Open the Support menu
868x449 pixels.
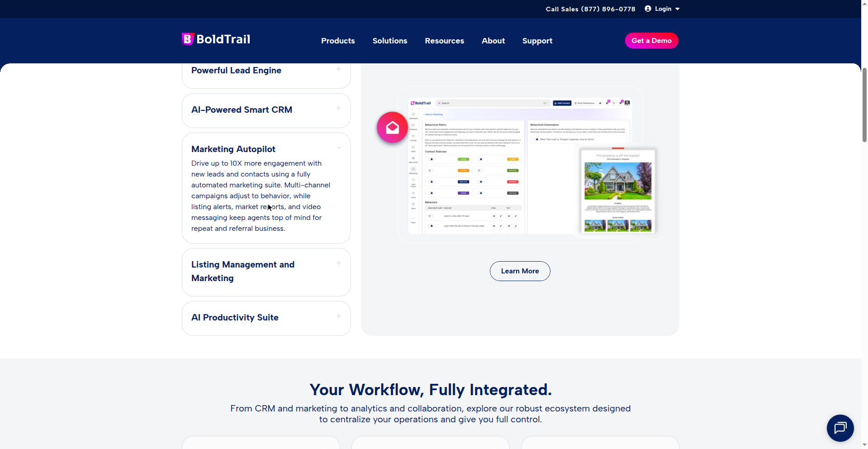click(x=537, y=41)
